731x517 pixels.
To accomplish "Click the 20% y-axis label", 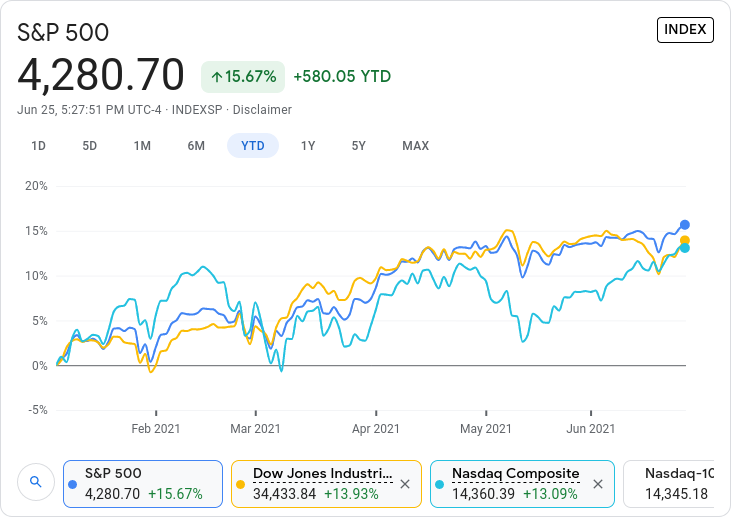I will coord(36,186).
